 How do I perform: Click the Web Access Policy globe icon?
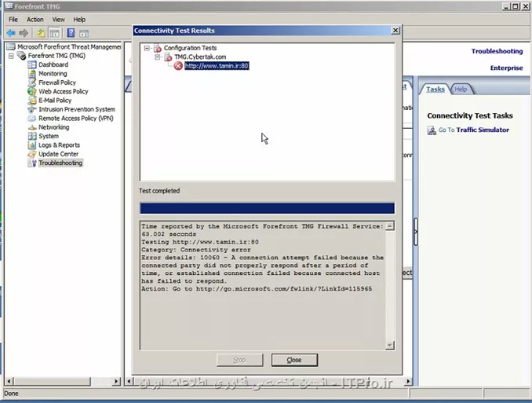point(32,91)
